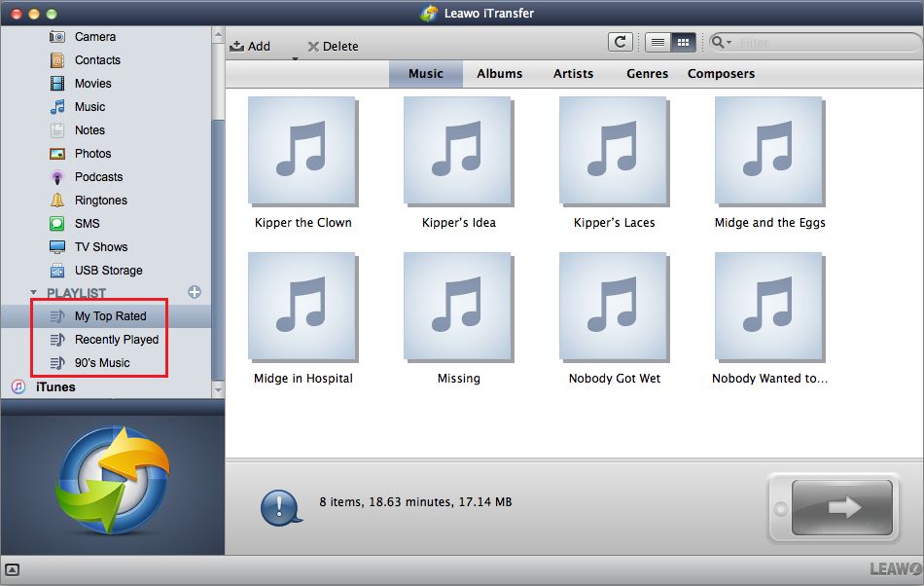Open the Composers tab
The width and height of the screenshot is (924, 586).
721,74
